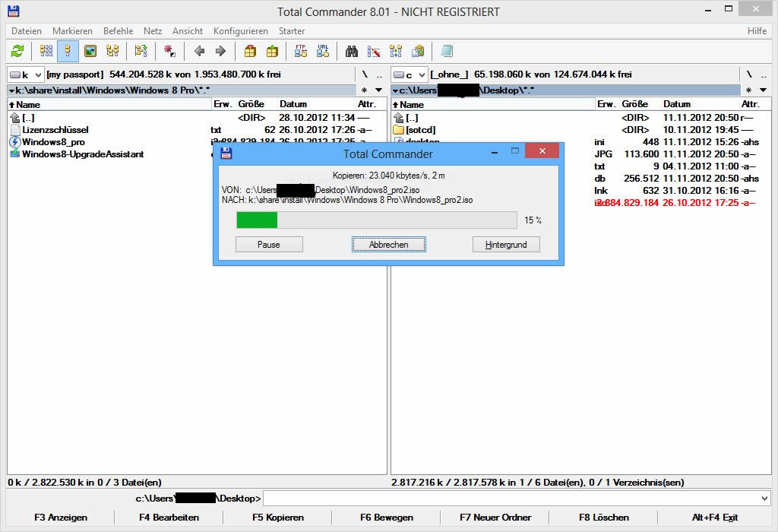Switch to brief file names view icon

tap(46, 51)
